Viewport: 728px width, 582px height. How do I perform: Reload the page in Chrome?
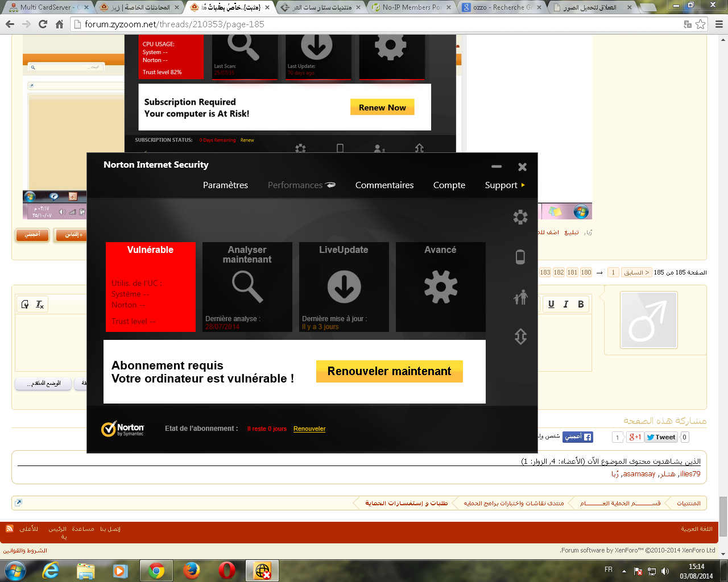[x=43, y=24]
